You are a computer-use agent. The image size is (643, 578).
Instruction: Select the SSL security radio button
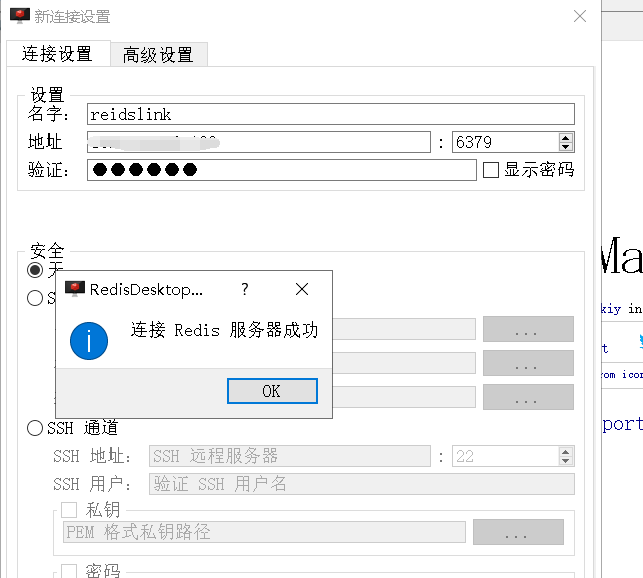pyautogui.click(x=35, y=298)
